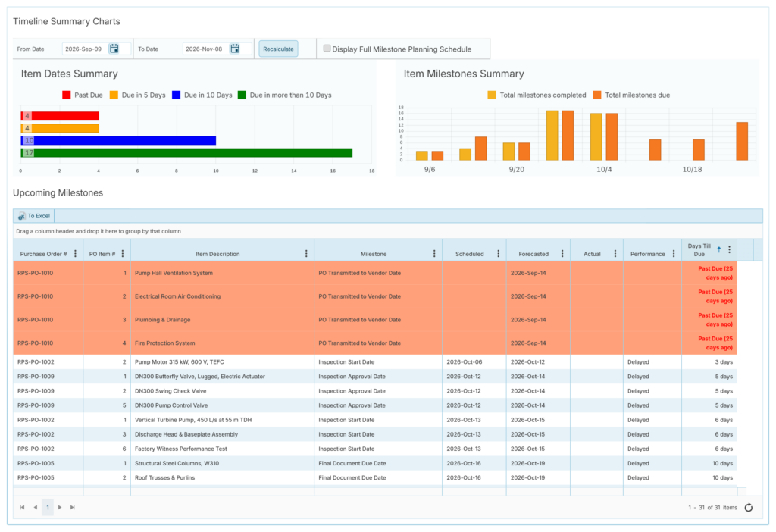Select Structural Steel Columns, W310 row
This screenshot has width=776, height=532.
tap(375, 463)
